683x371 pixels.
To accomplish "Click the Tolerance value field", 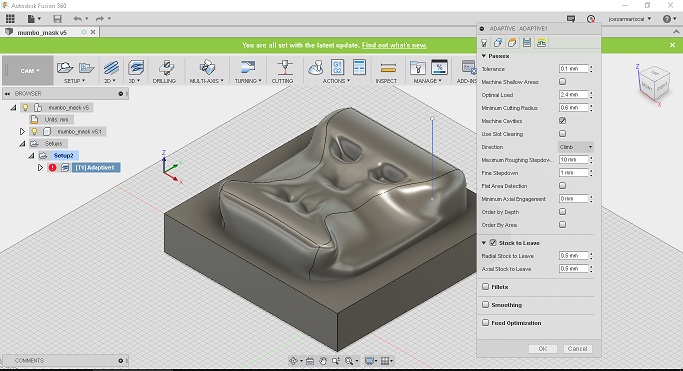I will click(573, 69).
